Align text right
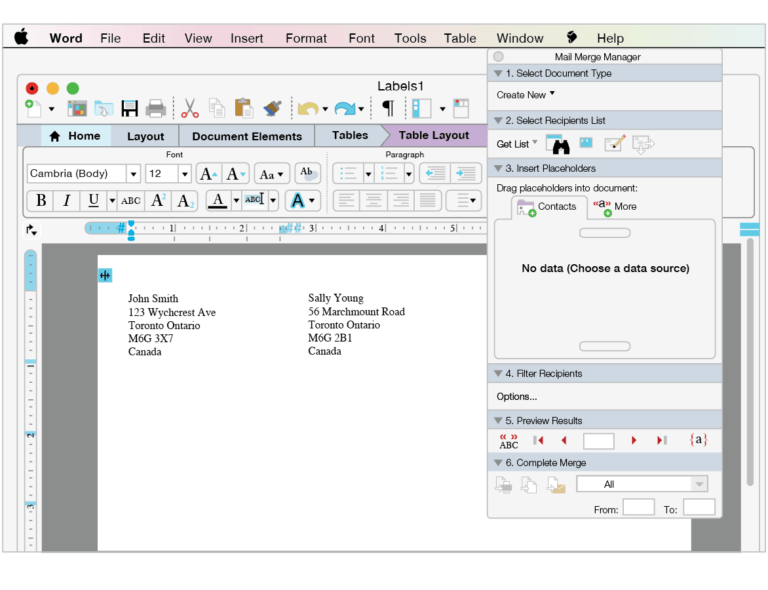The image size is (768, 590). [401, 200]
